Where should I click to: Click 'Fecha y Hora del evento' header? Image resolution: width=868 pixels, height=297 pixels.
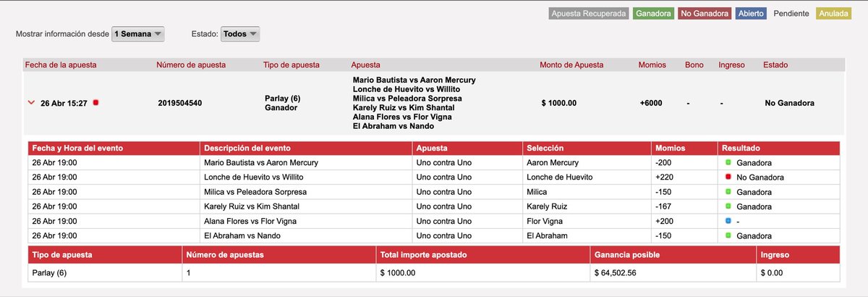click(x=77, y=148)
